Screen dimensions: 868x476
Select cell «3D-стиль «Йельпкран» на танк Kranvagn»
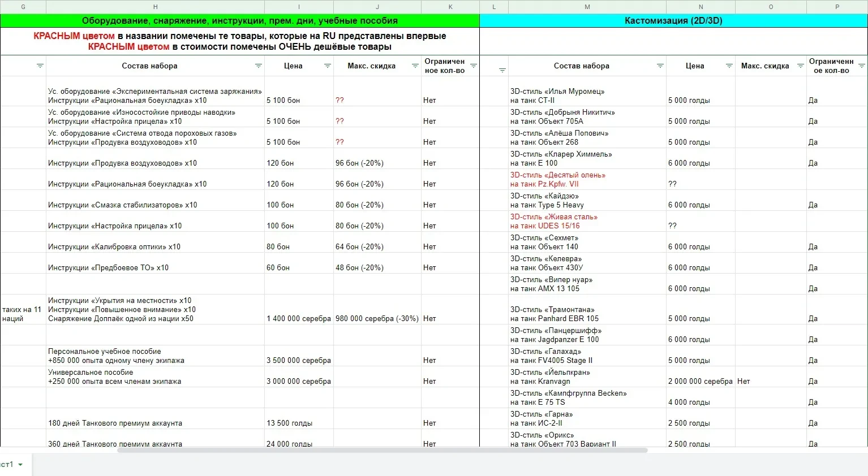pyautogui.click(x=587, y=377)
